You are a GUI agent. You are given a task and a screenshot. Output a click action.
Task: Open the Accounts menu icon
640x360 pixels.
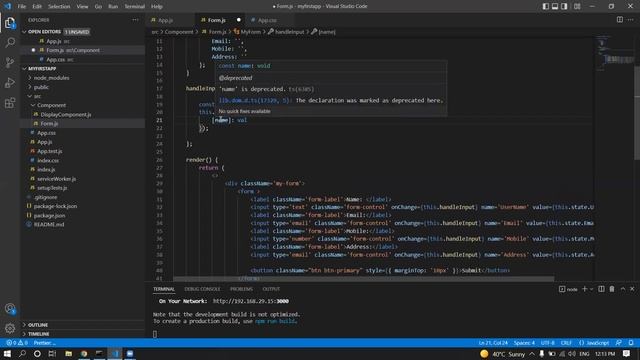tap(10, 309)
